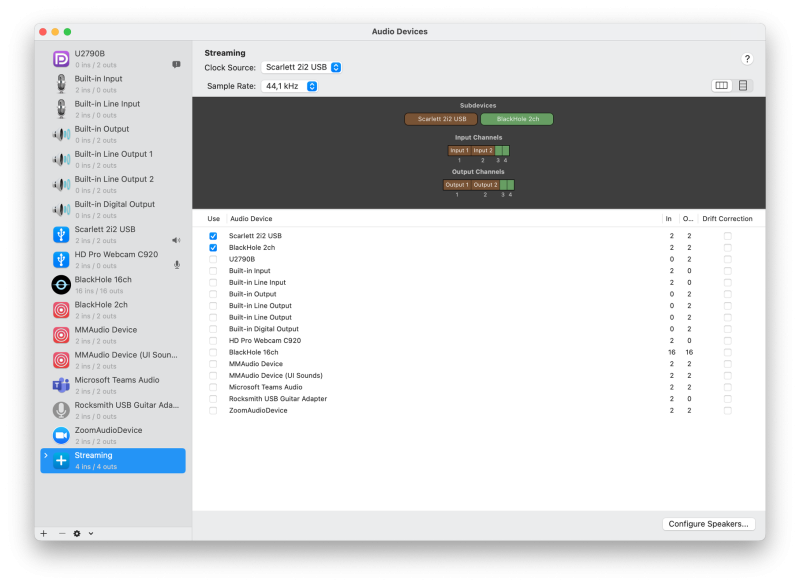Image resolution: width=800 pixels, height=586 pixels.
Task: Select the U2790B display audio device icon
Action: 61,59
